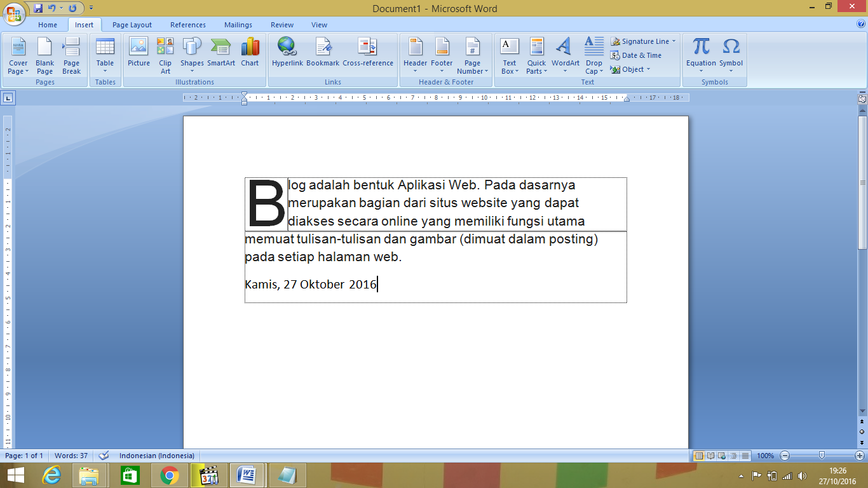This screenshot has width=868, height=488.
Task: Click the Indonesian (Indonesia) language indicator
Action: [157, 456]
